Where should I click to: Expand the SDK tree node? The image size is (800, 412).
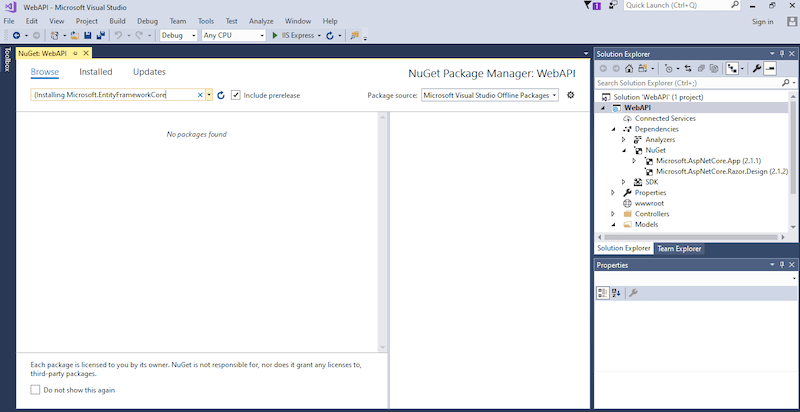[623, 182]
